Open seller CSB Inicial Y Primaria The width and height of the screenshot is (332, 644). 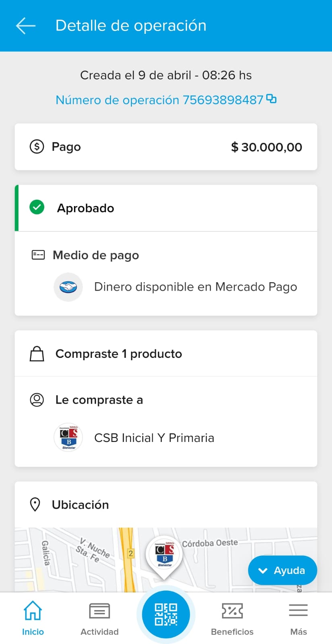[x=154, y=438]
